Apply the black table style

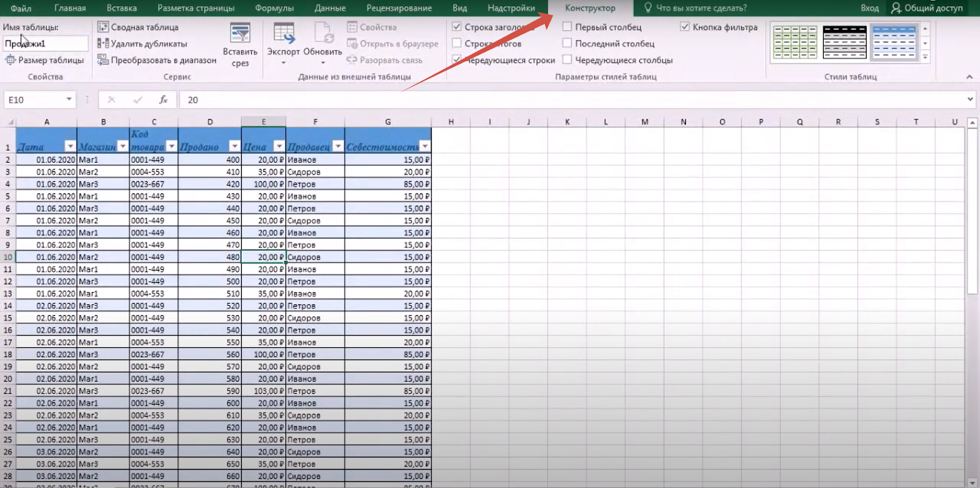(845, 42)
